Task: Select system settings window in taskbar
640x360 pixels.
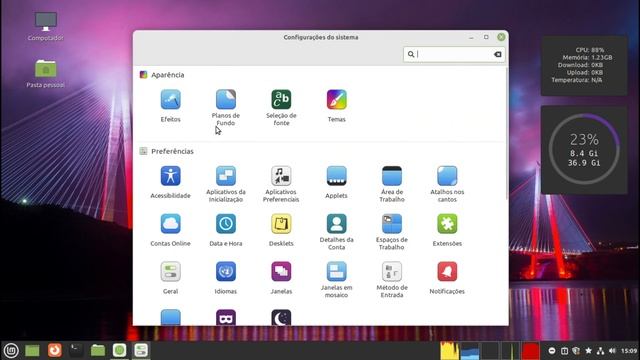Action: click(x=141, y=350)
